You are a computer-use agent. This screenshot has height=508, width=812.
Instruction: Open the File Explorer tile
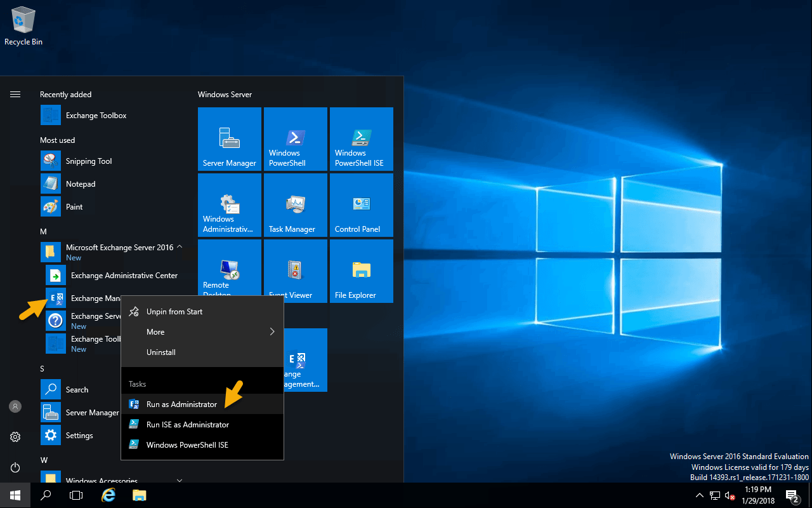coord(362,271)
